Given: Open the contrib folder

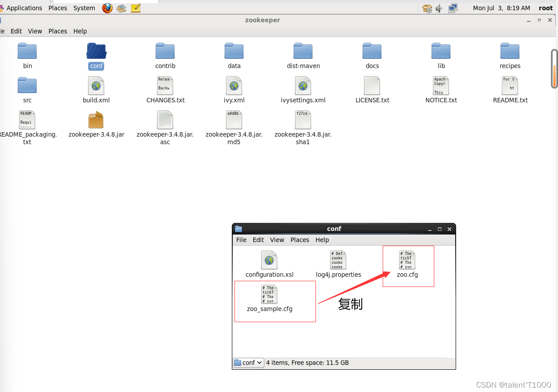Looking at the screenshot, I should pyautogui.click(x=165, y=51).
